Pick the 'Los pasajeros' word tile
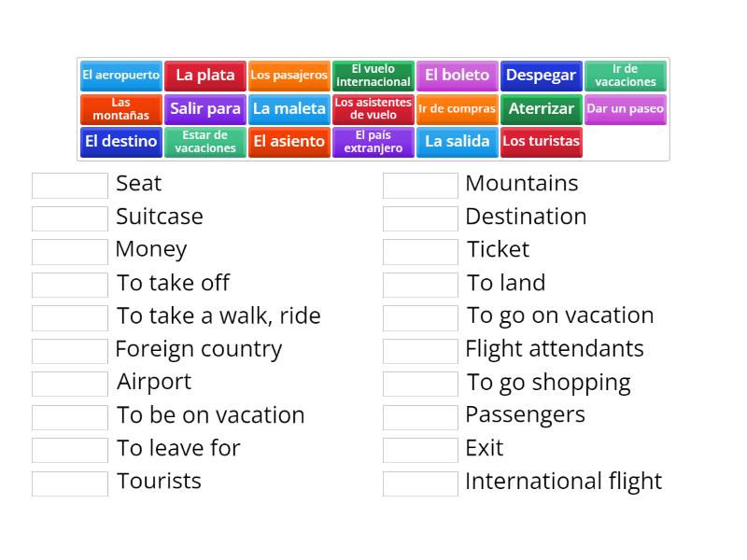Viewport: 747px width, 560px height. click(289, 76)
